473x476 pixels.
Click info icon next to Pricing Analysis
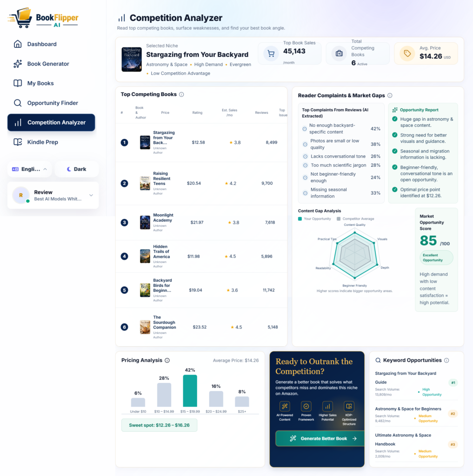point(167,360)
